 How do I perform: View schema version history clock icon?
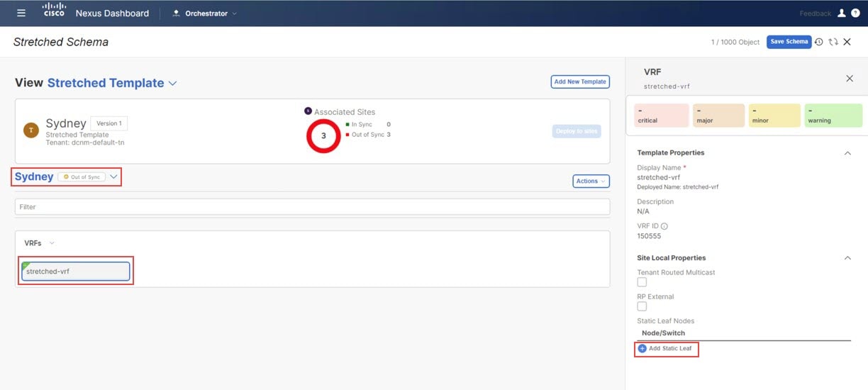(819, 42)
